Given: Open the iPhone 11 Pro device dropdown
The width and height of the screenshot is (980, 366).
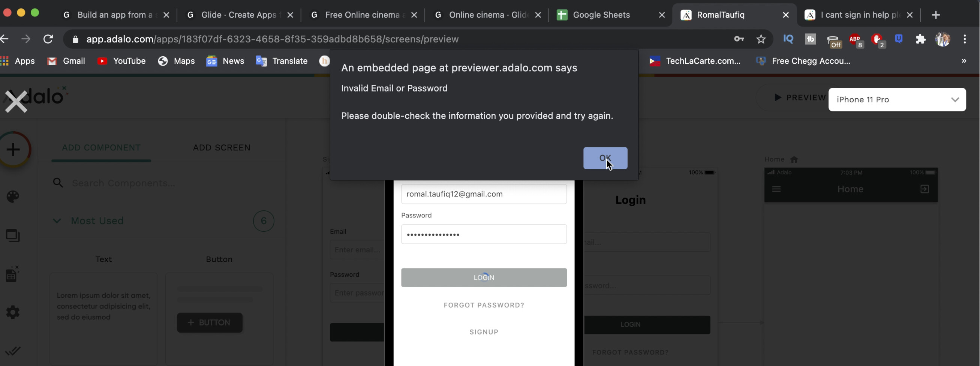Looking at the screenshot, I should point(897,100).
